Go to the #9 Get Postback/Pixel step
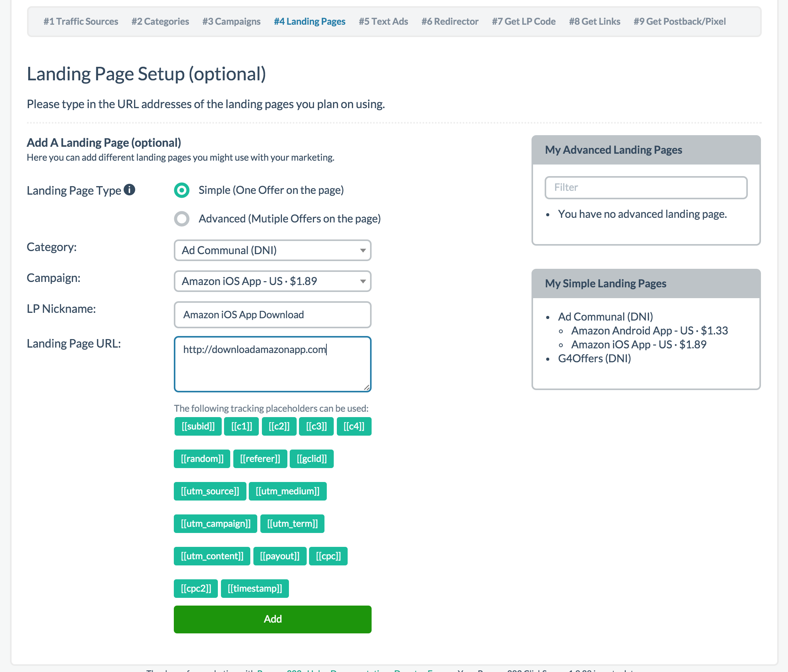Viewport: 788px width, 672px height. [679, 21]
